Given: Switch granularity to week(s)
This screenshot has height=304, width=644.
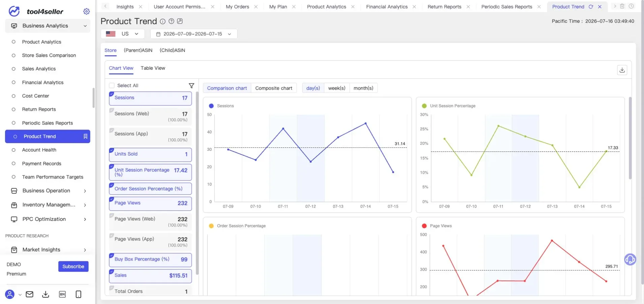Looking at the screenshot, I should tap(337, 88).
